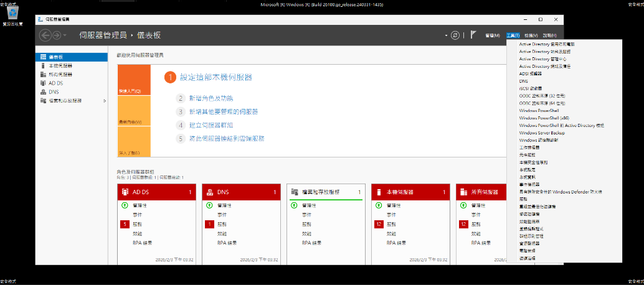Click red 12 badge in 所有伺服器 tile

coord(463,224)
